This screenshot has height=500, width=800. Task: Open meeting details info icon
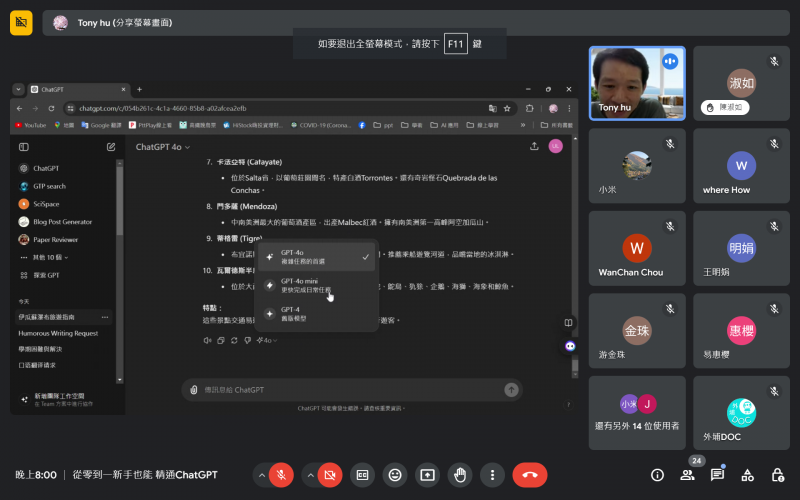657,475
